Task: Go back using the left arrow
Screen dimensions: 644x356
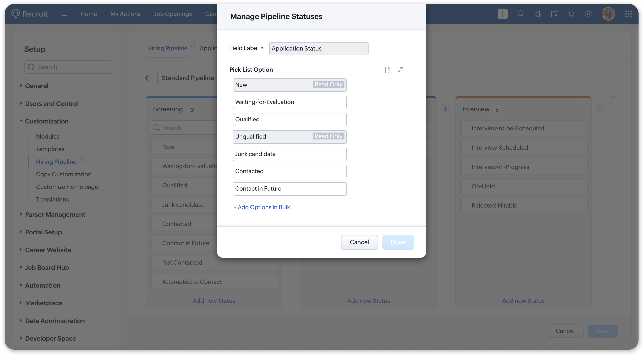Action: (149, 78)
